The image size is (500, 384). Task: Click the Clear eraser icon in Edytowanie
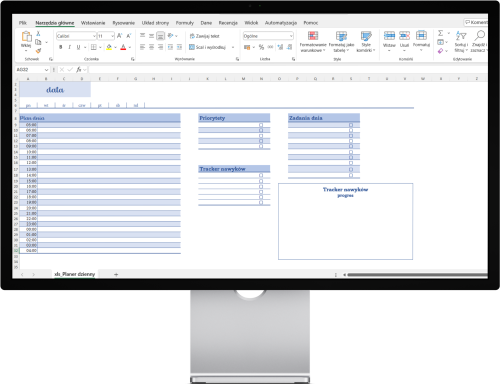click(440, 51)
